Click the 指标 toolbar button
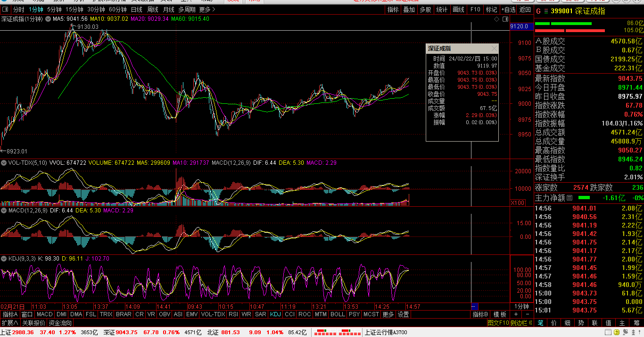The width and height of the screenshot is (644, 337). coord(393,9)
